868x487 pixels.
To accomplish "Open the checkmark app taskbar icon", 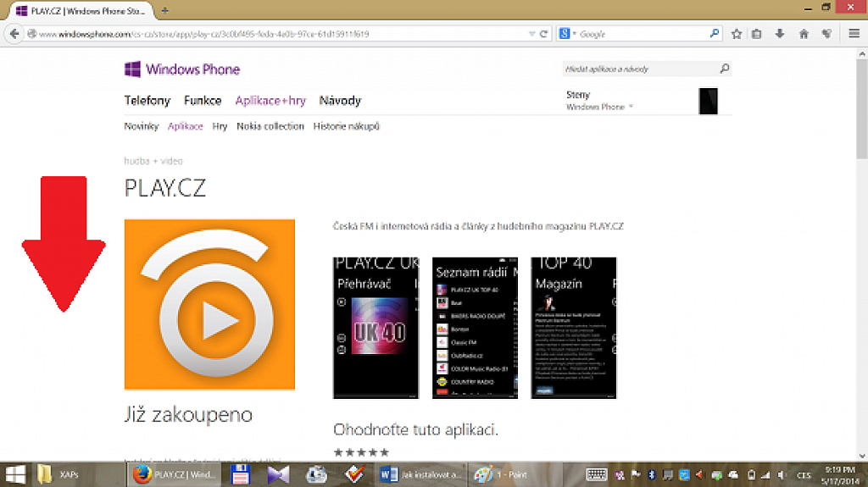I will tap(354, 475).
